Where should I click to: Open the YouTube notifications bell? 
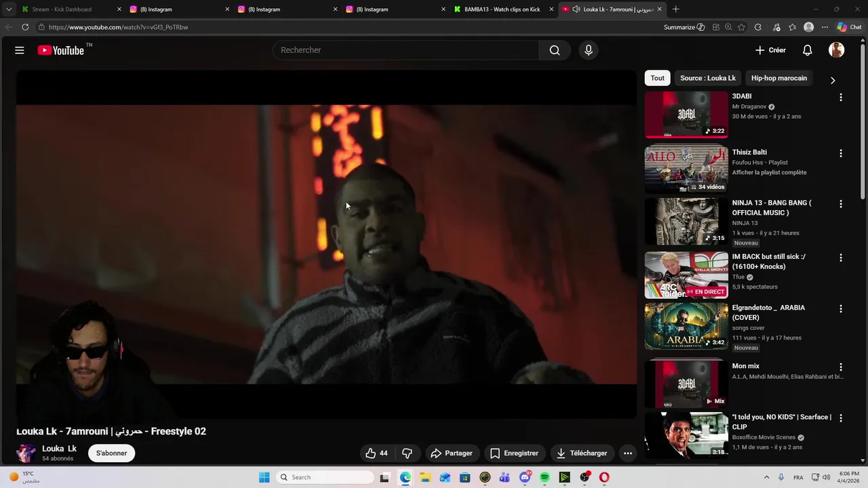tap(808, 50)
